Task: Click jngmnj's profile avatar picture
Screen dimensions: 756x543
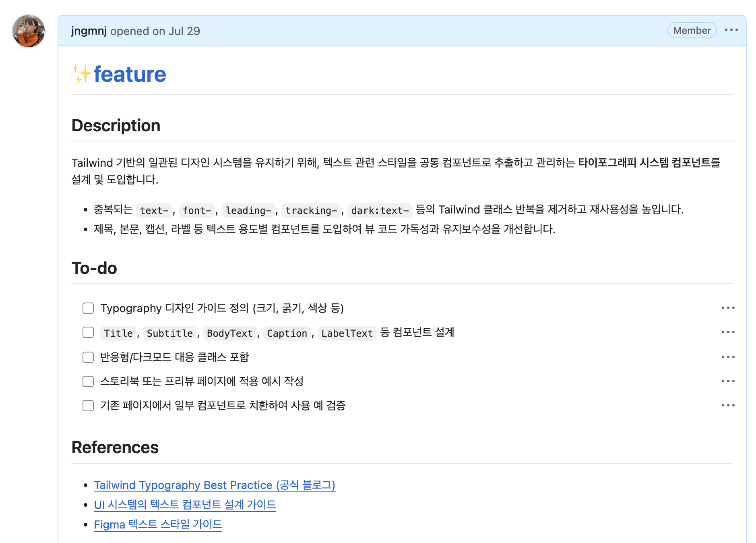Action: coord(29,31)
